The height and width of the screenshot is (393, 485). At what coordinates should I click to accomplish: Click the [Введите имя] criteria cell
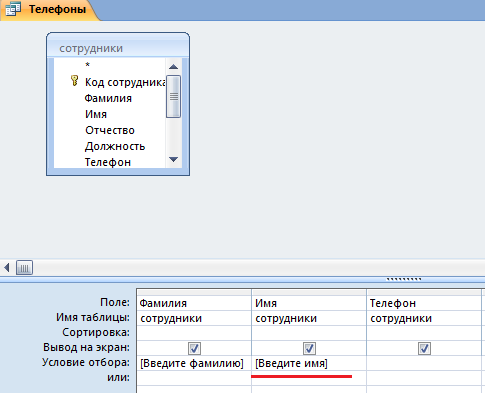[309, 363]
